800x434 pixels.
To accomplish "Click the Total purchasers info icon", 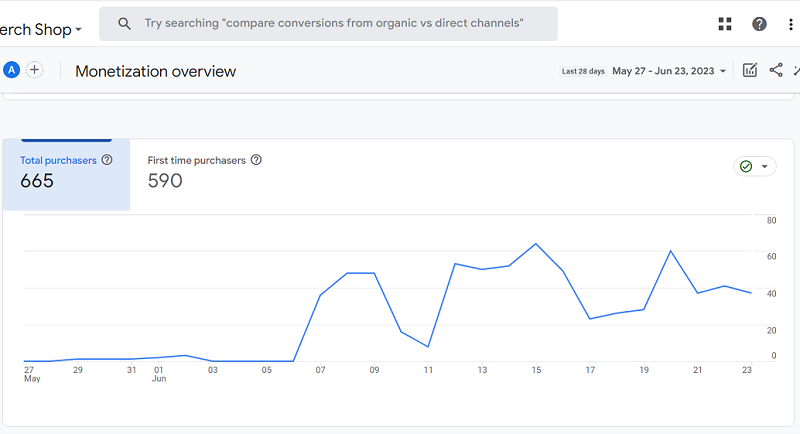I will (x=107, y=160).
